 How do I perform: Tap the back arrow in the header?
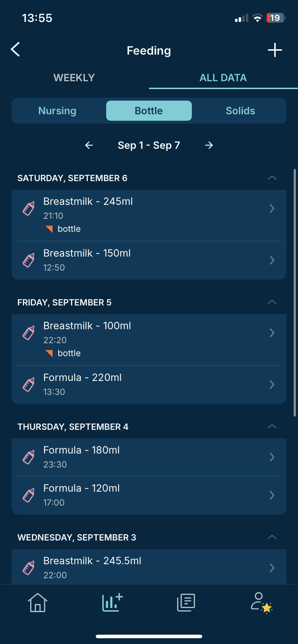coord(15,50)
